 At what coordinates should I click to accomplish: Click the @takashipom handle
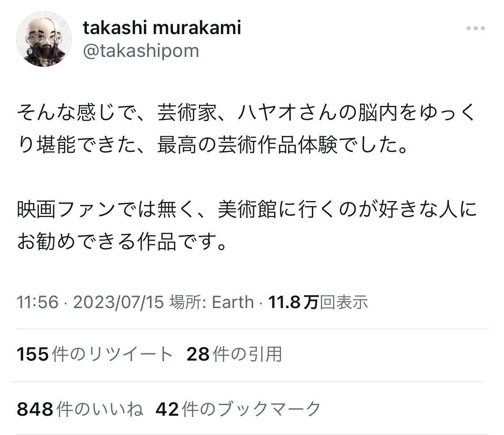coord(141,51)
